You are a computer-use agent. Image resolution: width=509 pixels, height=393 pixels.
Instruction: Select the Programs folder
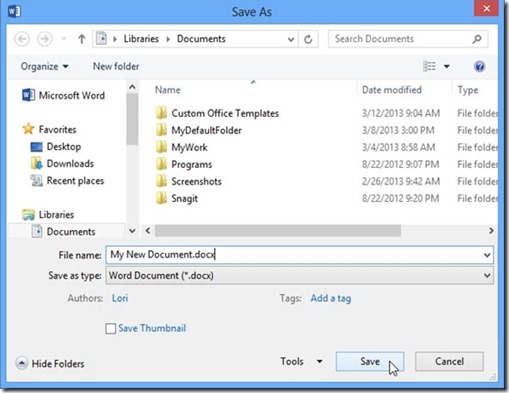coord(183,164)
